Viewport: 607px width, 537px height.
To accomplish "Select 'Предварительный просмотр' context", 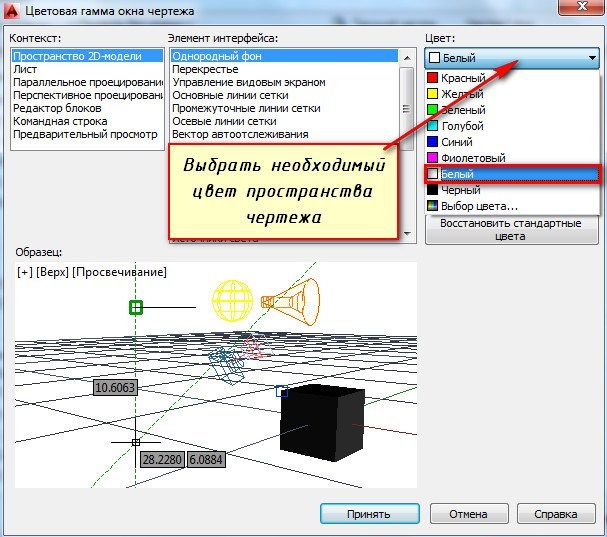I will (x=87, y=134).
